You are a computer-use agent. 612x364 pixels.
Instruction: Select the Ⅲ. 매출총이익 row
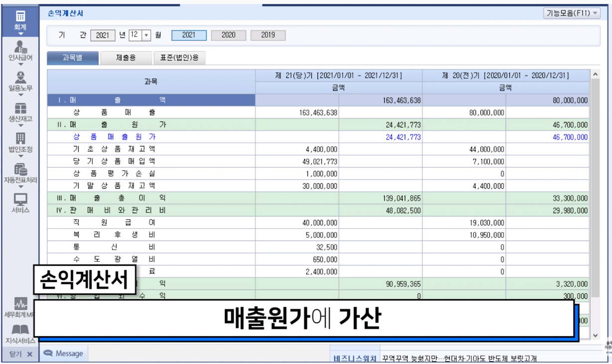(x=318, y=198)
